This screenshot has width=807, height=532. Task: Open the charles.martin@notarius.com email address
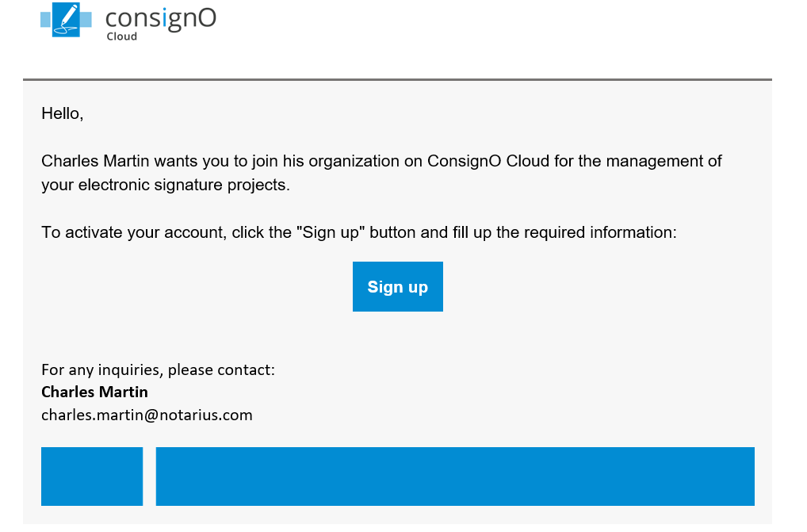click(x=147, y=415)
